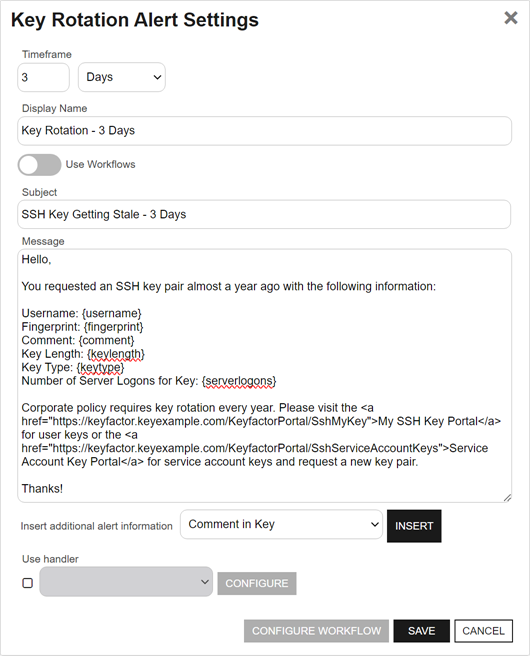Open the Comment in Key dropdown
The image size is (530, 656).
282,524
